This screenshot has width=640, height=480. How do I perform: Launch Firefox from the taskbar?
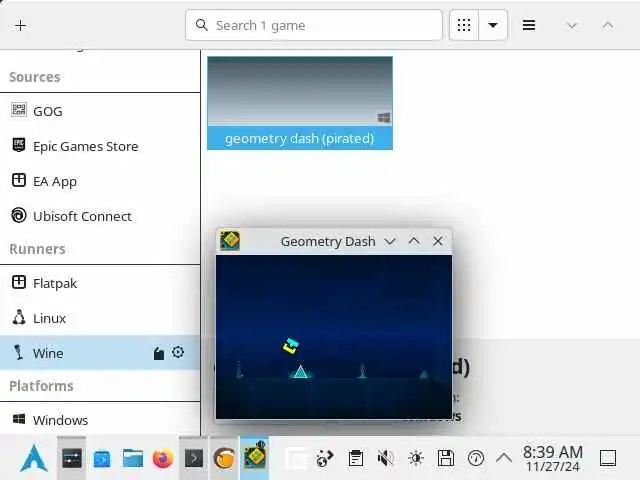click(162, 458)
